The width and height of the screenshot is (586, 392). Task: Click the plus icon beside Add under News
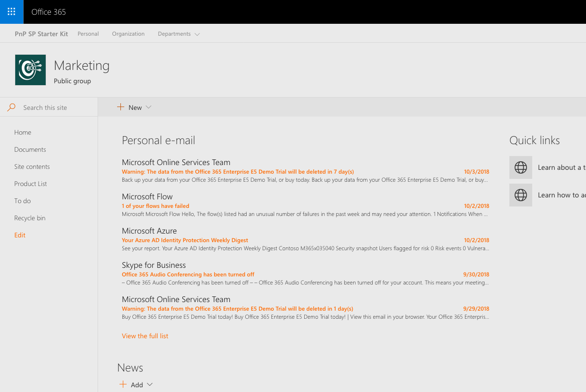[123, 384]
